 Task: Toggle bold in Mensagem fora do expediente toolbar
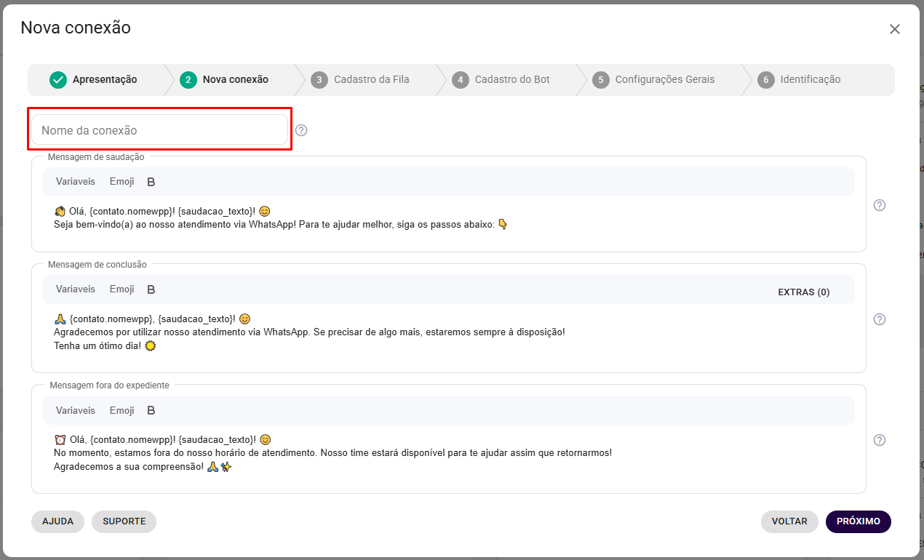click(x=151, y=410)
